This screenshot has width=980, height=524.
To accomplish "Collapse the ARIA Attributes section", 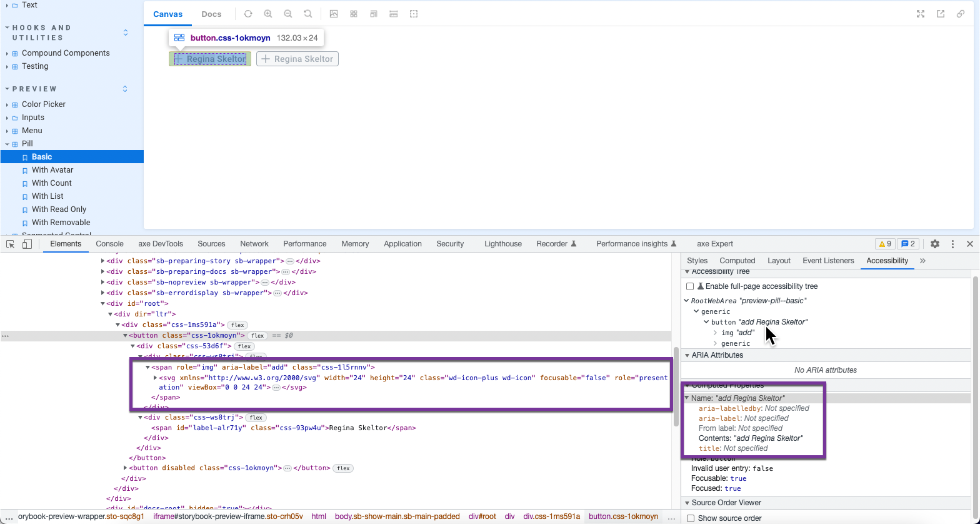I will (x=687, y=355).
